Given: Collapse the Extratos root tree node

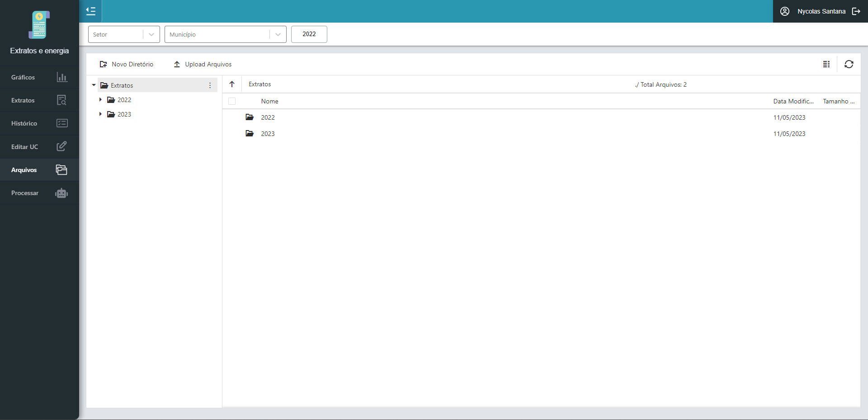Looking at the screenshot, I should click(94, 85).
